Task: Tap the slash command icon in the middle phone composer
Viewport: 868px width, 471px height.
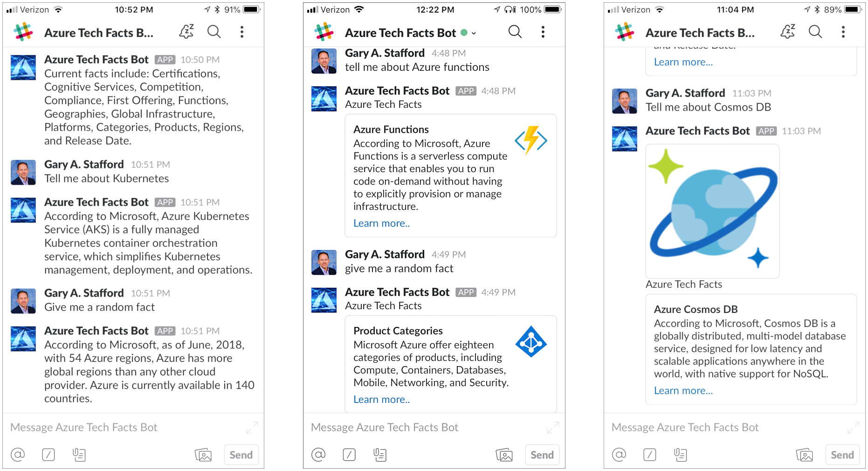Action: [x=349, y=454]
